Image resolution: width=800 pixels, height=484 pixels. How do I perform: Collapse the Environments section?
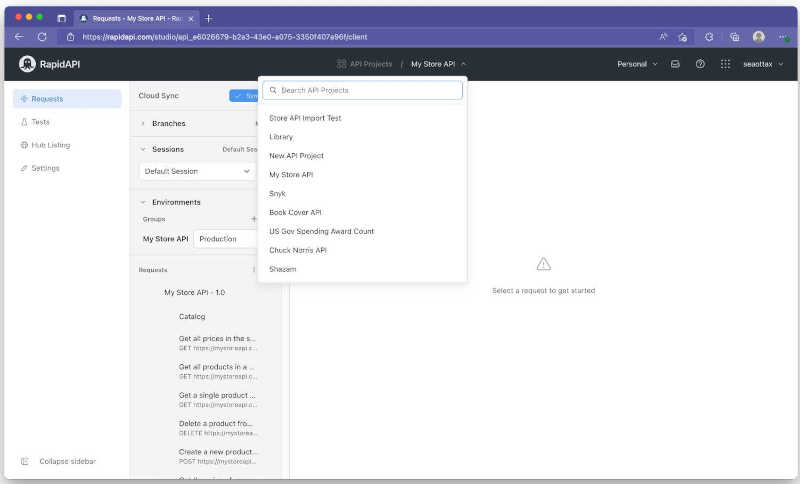[x=144, y=202]
